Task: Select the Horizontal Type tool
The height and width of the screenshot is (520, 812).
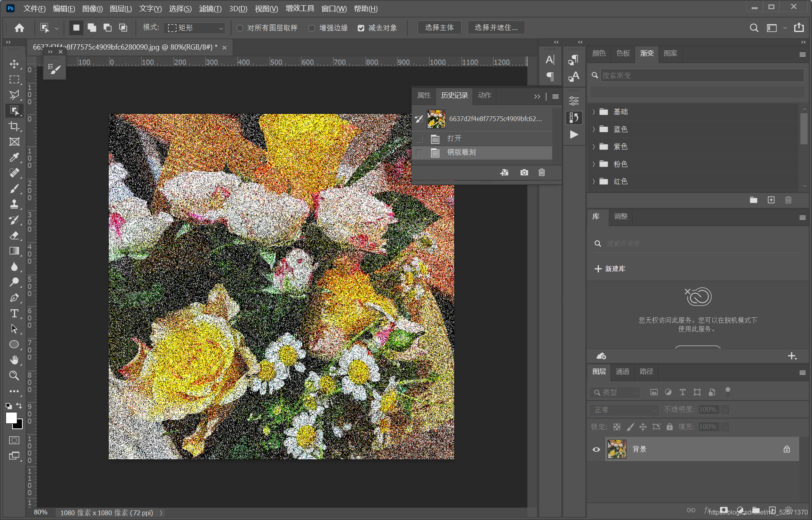Action: 14,313
